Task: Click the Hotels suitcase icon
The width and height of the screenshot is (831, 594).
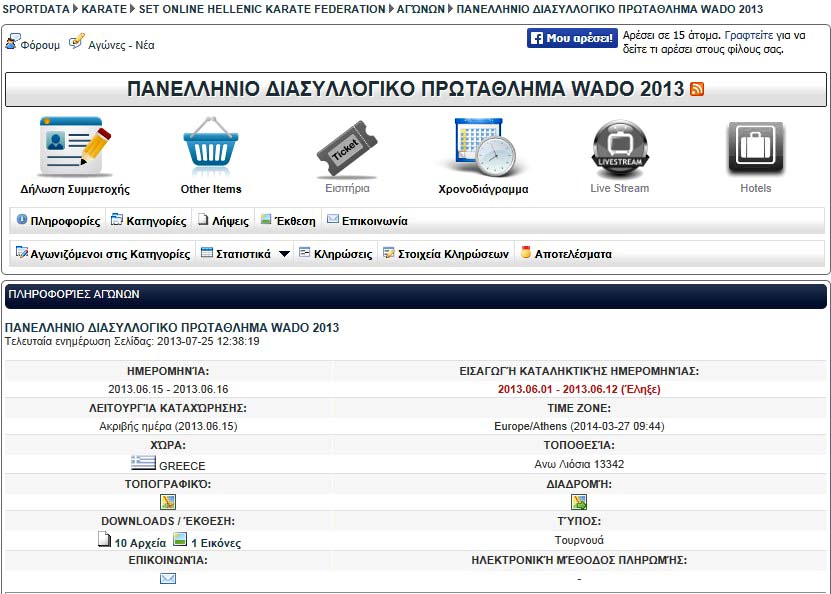Action: [755, 147]
